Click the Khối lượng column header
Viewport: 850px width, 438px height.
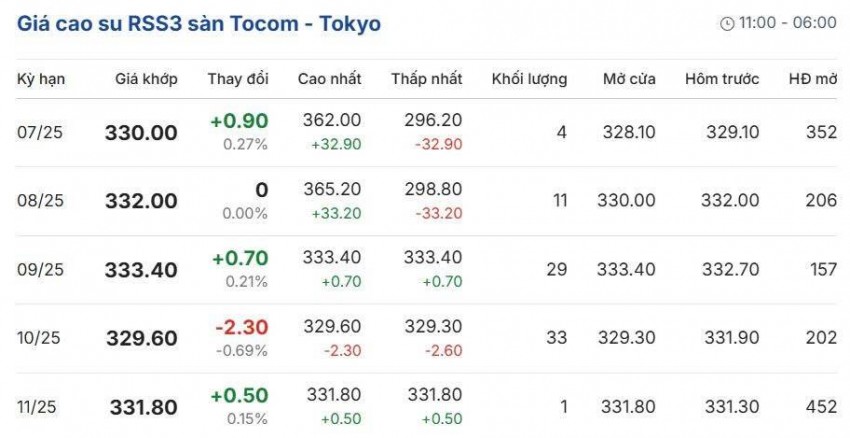pos(529,79)
